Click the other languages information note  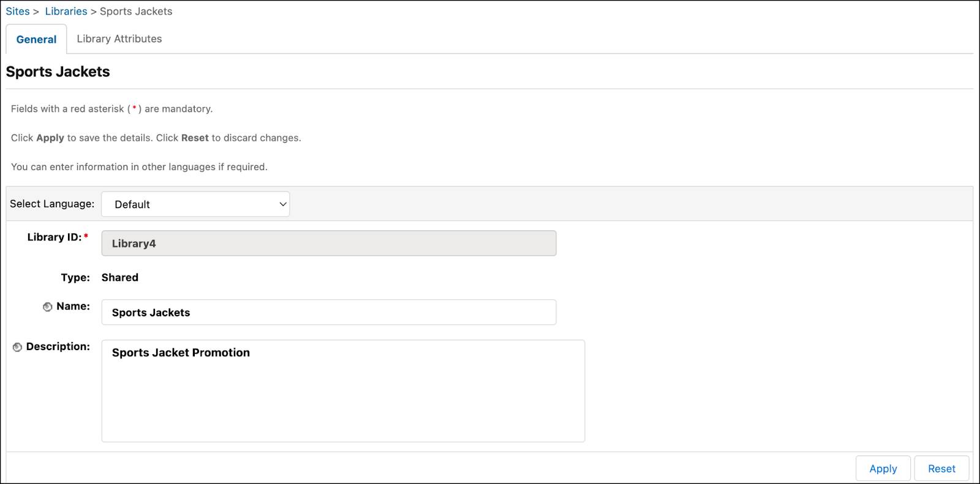(x=139, y=167)
